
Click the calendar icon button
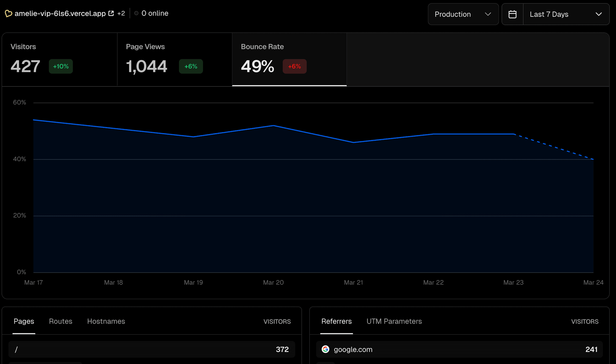512,14
